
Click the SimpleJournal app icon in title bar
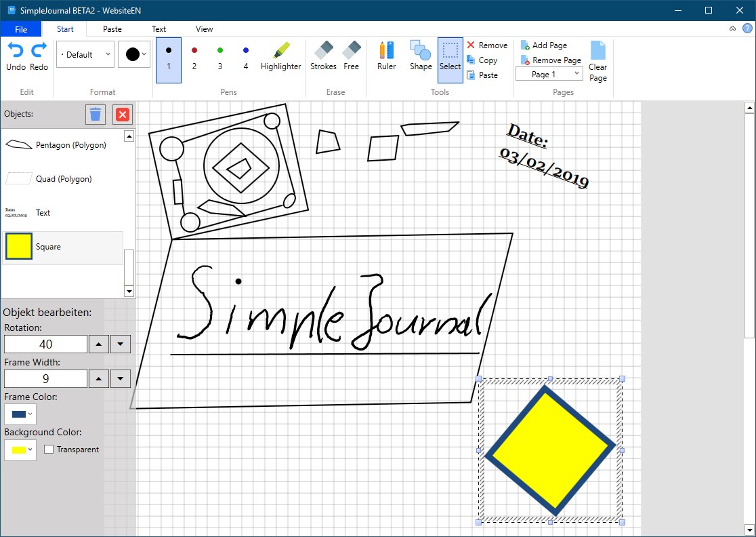coord(12,10)
